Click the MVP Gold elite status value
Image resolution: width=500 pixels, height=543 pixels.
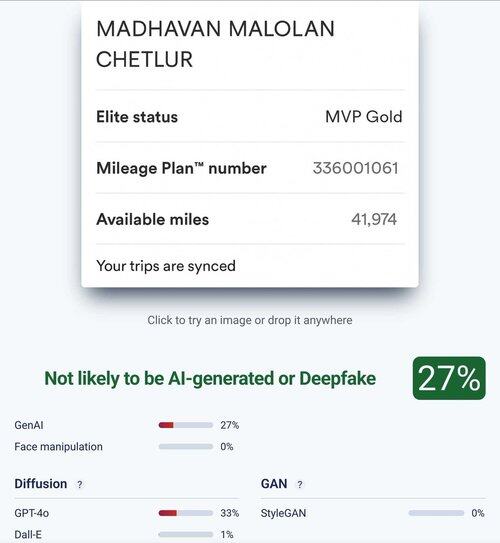tap(364, 117)
